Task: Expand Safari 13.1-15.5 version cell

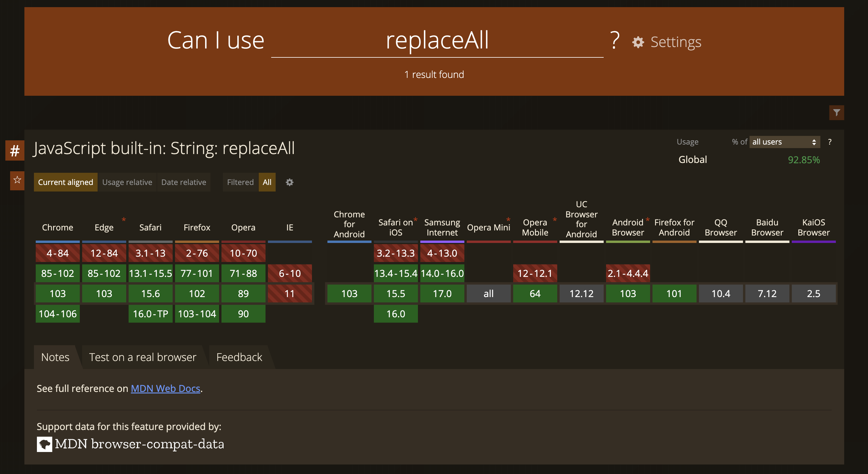Action: [150, 273]
